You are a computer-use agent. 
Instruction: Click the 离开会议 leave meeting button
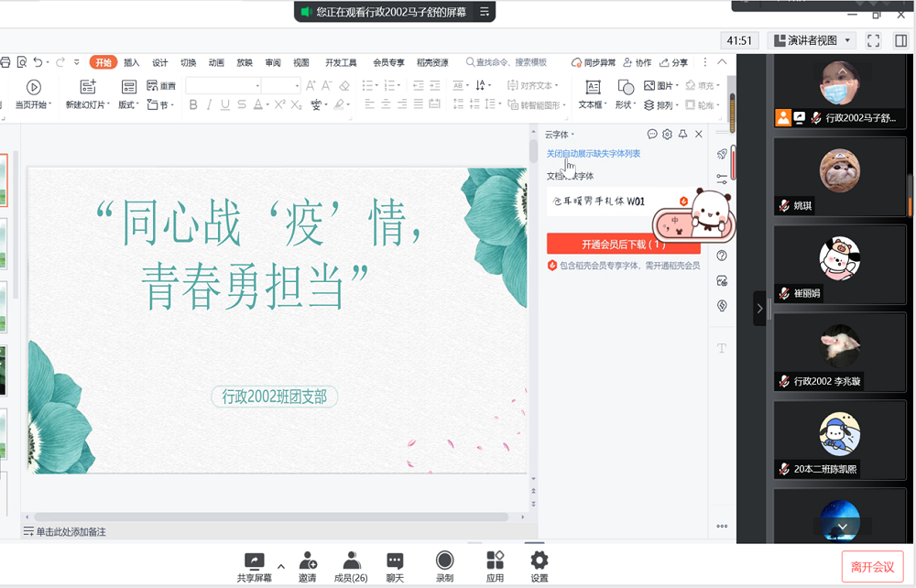point(872,566)
